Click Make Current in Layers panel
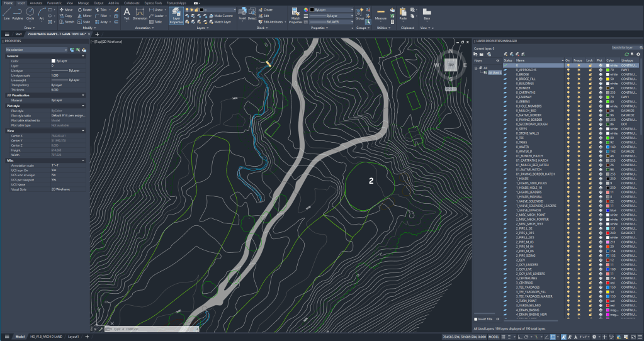 point(223,15)
